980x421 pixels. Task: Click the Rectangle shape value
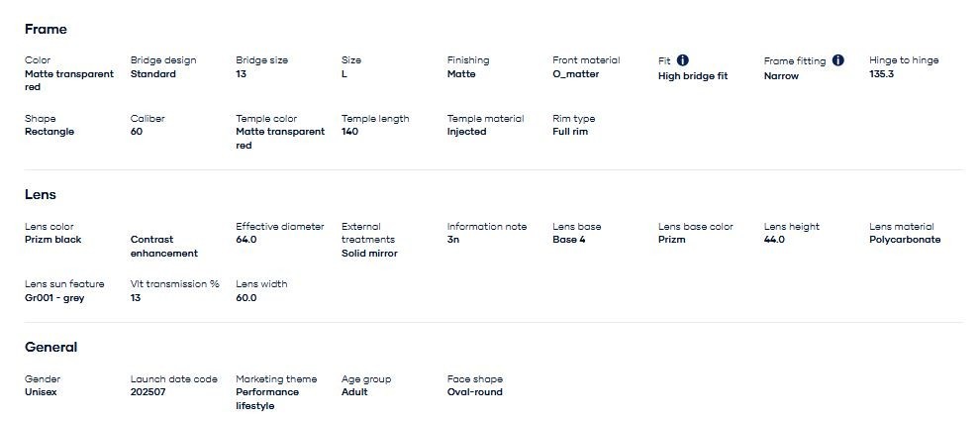point(49,132)
